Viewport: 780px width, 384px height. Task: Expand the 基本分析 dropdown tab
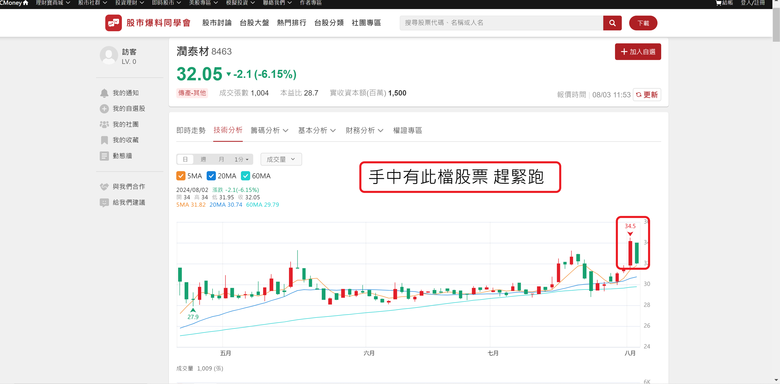tap(317, 130)
